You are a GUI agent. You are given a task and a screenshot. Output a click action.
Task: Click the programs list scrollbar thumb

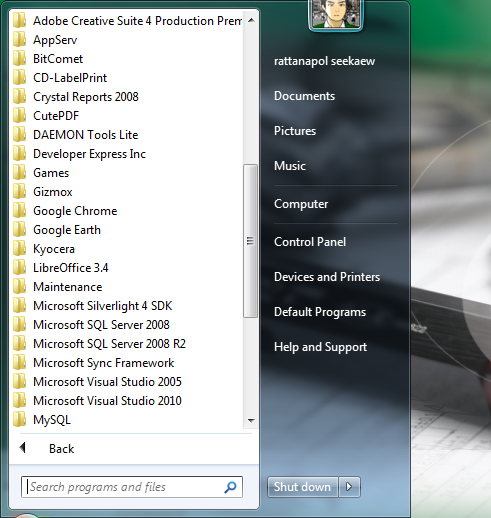click(x=250, y=241)
